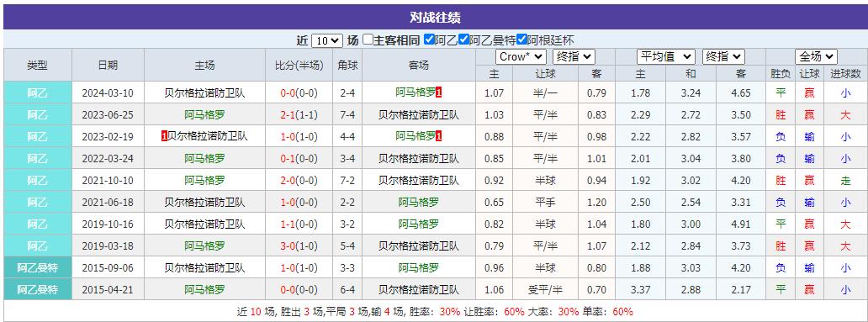
Task: Click the 大 result on 2023-06-25 row
Action: [845, 115]
